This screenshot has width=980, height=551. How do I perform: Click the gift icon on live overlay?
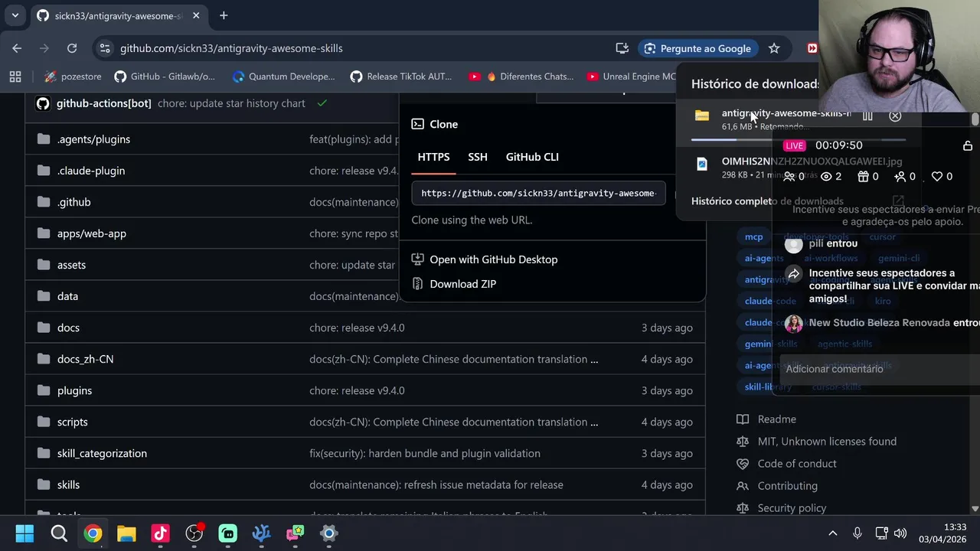[864, 177]
